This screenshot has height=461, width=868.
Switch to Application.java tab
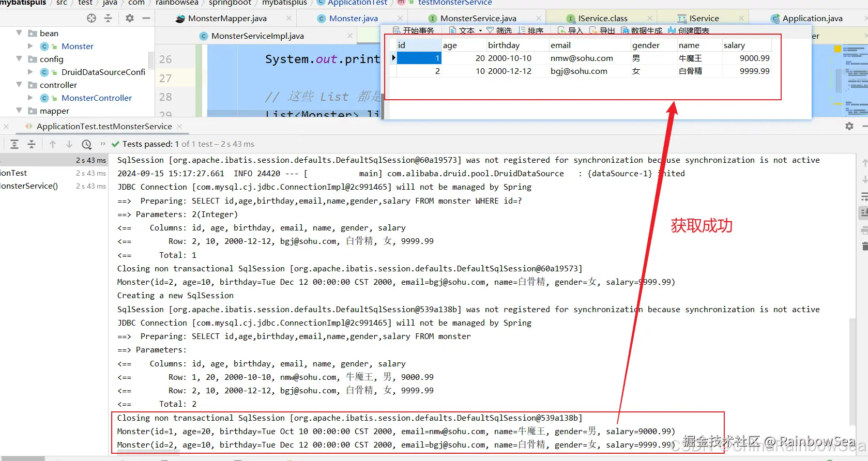812,19
